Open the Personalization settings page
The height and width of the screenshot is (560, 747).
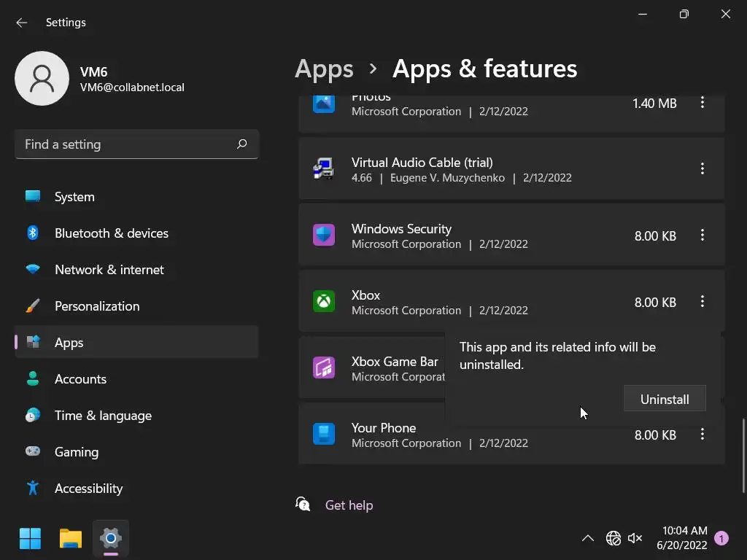[97, 306]
